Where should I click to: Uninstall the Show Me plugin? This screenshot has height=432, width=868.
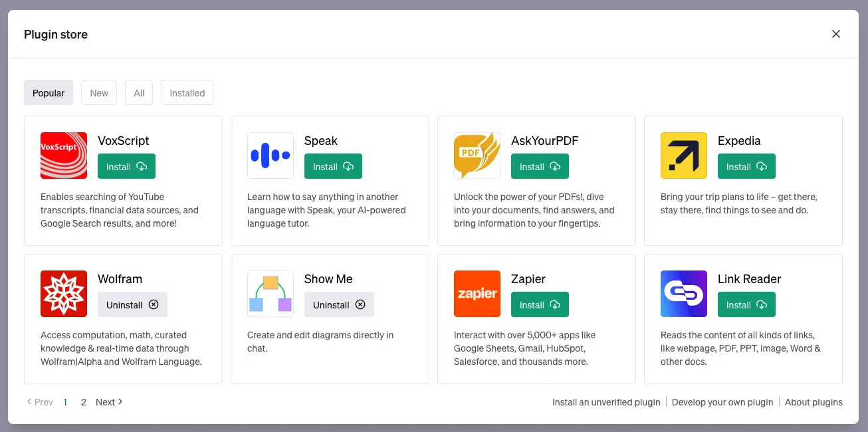point(339,304)
